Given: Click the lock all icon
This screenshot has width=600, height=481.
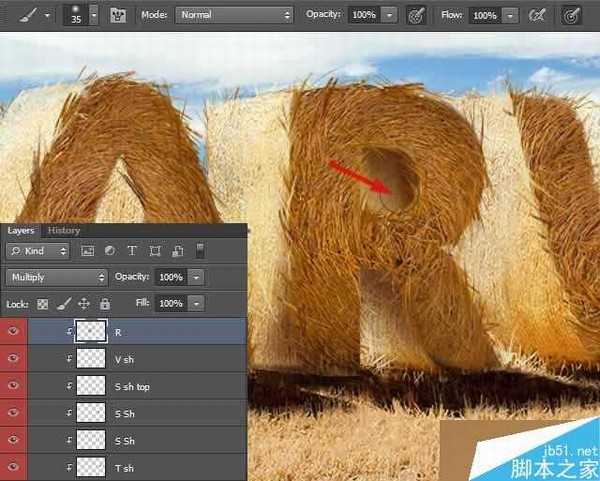Looking at the screenshot, I should (x=104, y=303).
